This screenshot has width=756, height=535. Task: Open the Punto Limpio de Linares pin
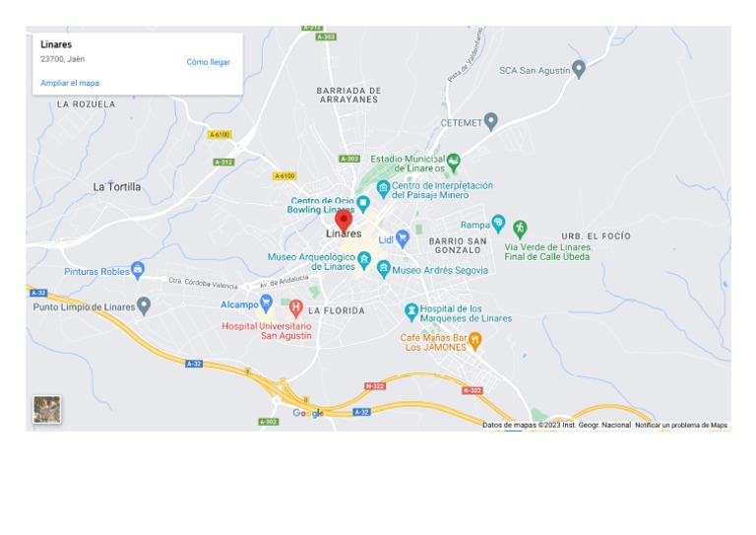[144, 305]
